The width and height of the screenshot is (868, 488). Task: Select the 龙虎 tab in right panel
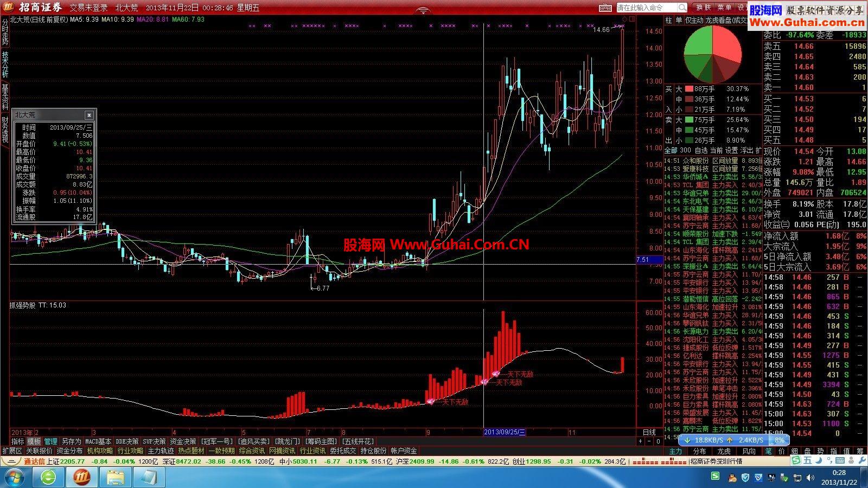724,451
